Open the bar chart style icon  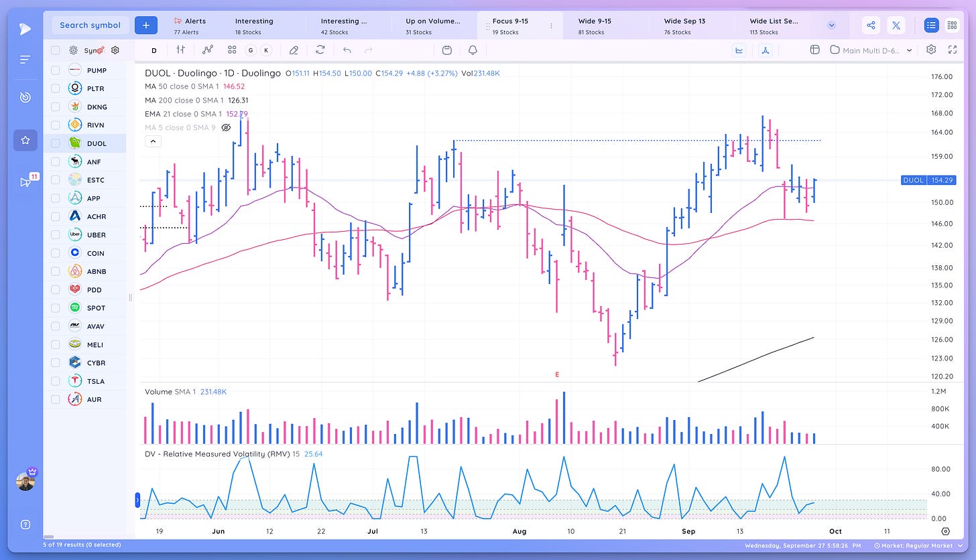click(x=180, y=50)
